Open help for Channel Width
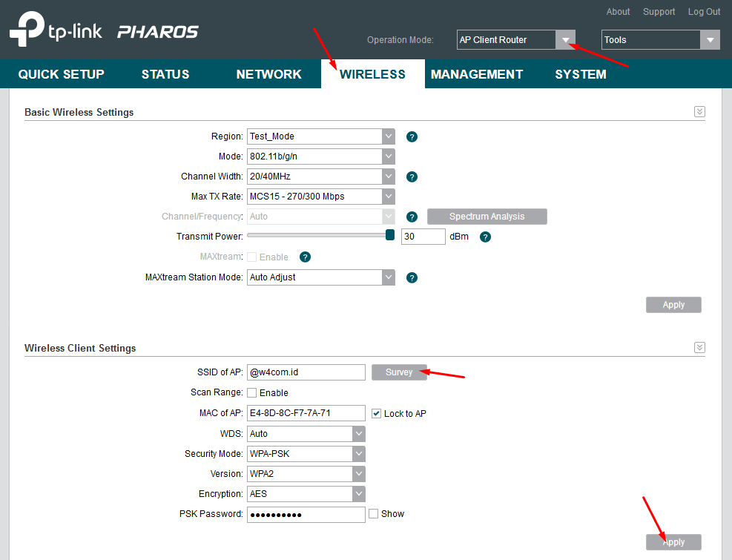Screen dimensions: 732x560 tap(412, 177)
